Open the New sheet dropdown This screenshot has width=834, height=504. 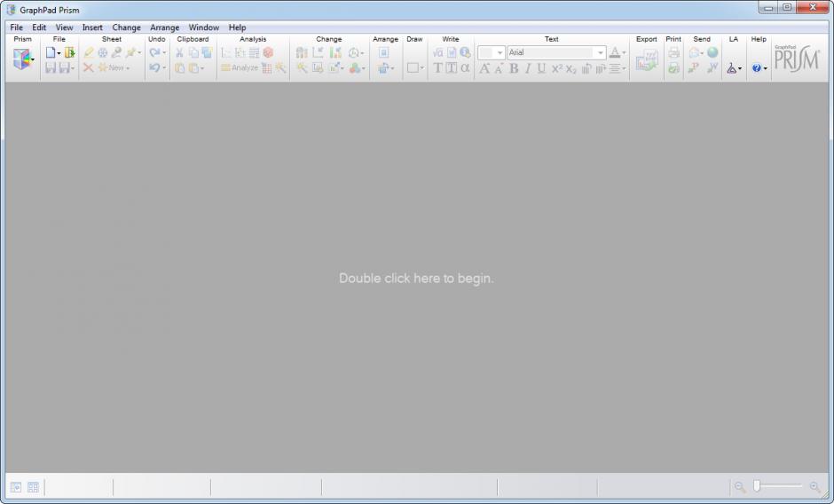[114, 67]
